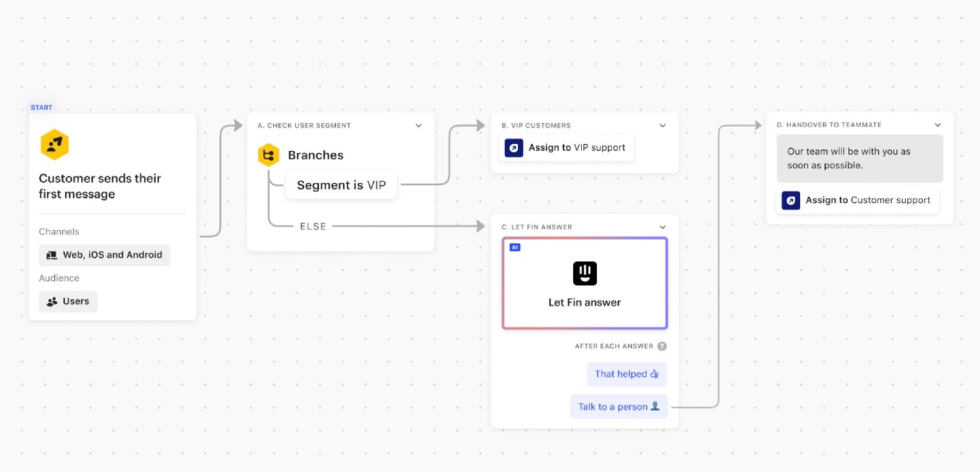This screenshot has height=472, width=980.
Task: Collapse the Let Fin Answer block
Action: click(662, 227)
